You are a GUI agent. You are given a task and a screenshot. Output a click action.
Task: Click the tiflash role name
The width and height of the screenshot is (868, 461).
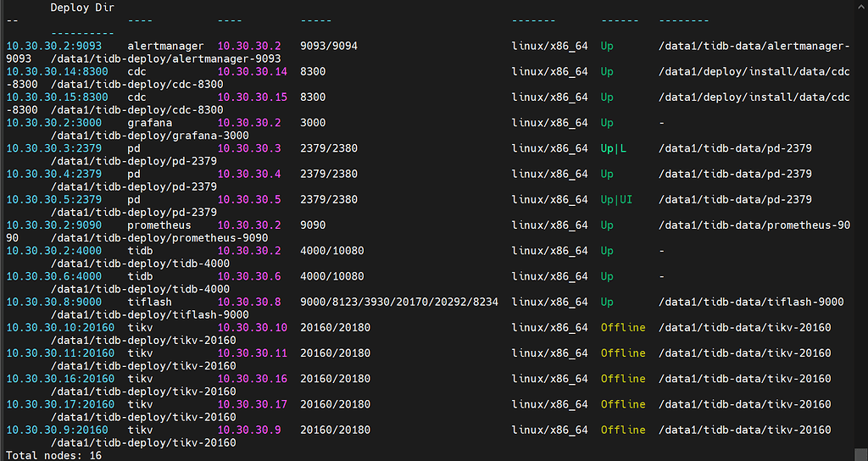pos(149,302)
